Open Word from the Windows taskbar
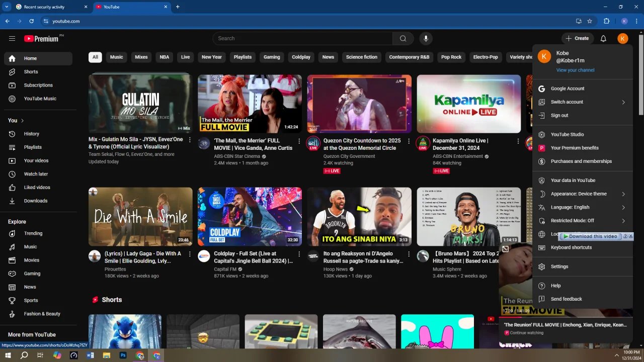Viewport: 644px width, 362px height. [91, 355]
